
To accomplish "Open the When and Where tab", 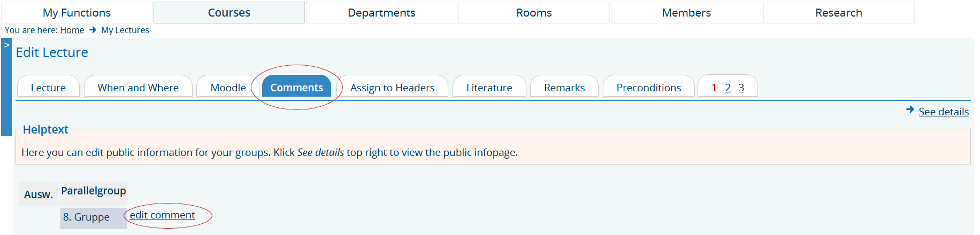I will [x=138, y=87].
